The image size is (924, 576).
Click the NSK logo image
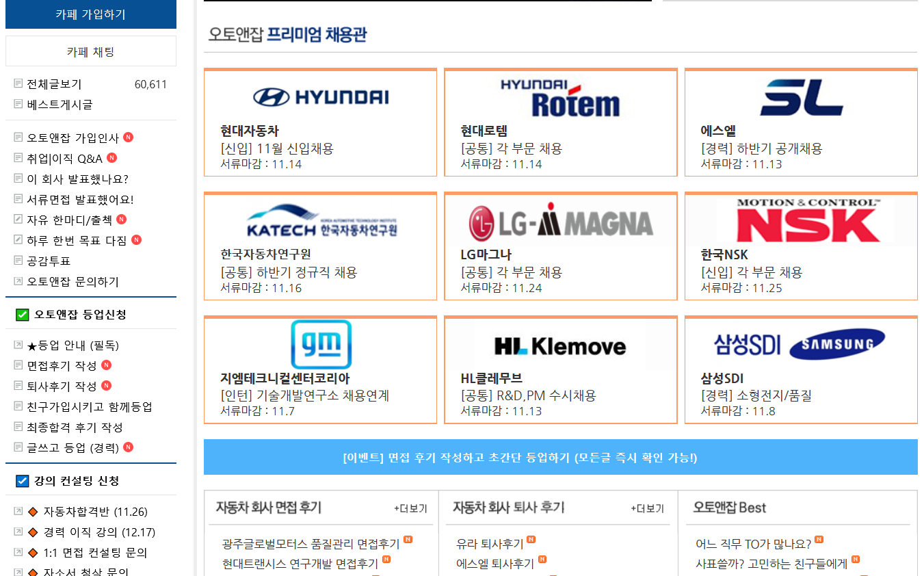[807, 220]
